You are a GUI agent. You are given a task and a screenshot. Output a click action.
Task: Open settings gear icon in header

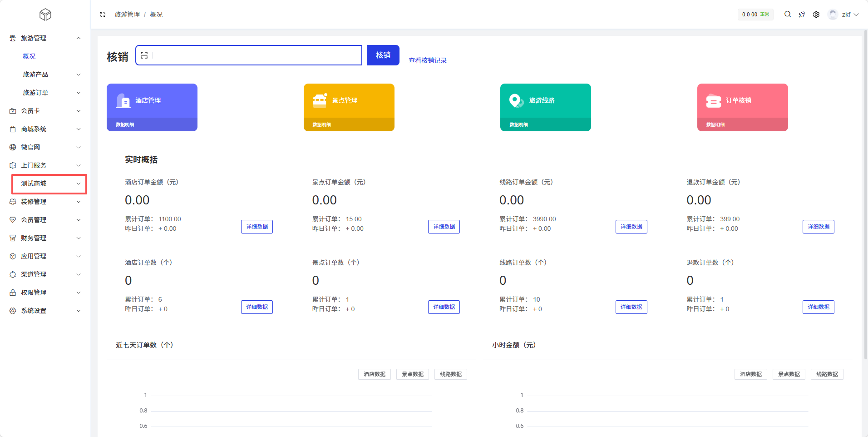tap(816, 15)
